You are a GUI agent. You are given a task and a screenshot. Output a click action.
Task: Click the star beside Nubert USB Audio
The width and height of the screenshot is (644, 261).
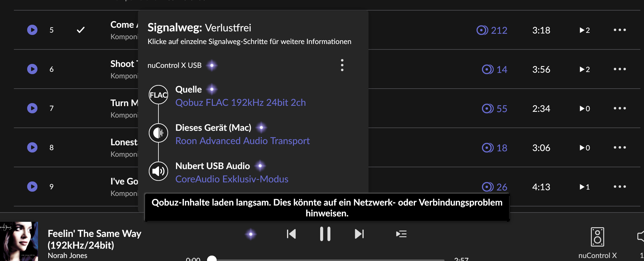[x=260, y=166]
